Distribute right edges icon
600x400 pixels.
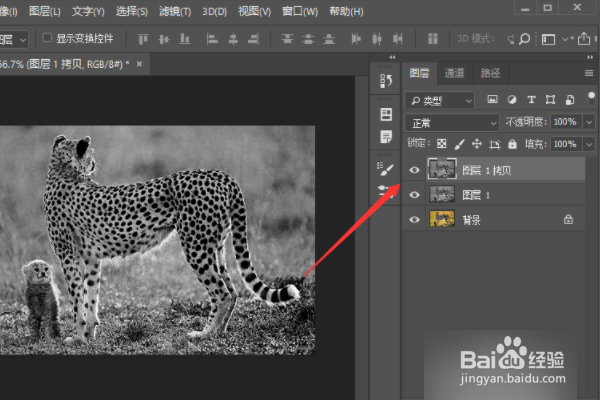click(398, 39)
